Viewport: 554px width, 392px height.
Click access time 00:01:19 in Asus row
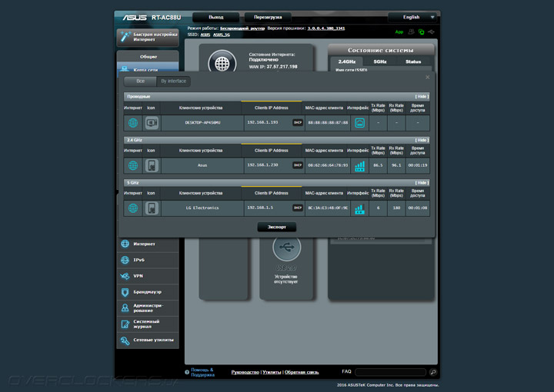(x=418, y=165)
